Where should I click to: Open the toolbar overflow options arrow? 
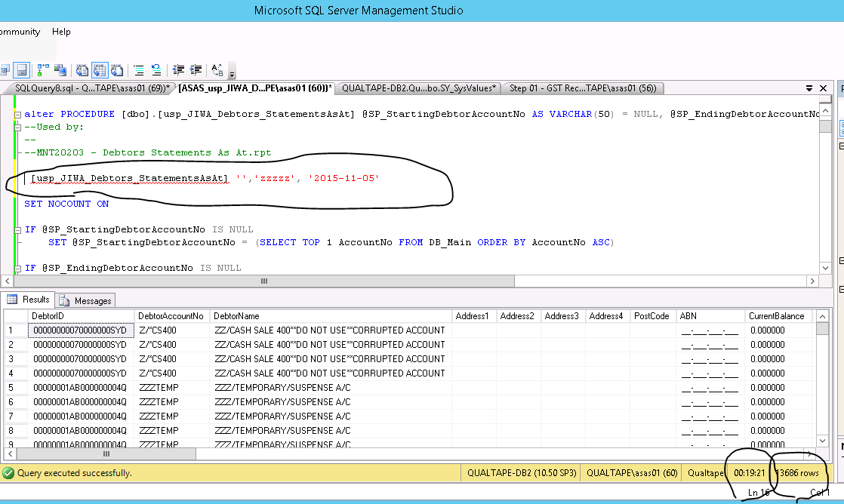pyautogui.click(x=232, y=74)
